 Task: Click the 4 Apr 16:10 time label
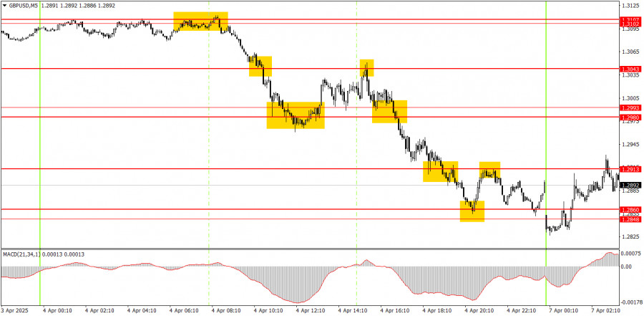pyautogui.click(x=396, y=311)
